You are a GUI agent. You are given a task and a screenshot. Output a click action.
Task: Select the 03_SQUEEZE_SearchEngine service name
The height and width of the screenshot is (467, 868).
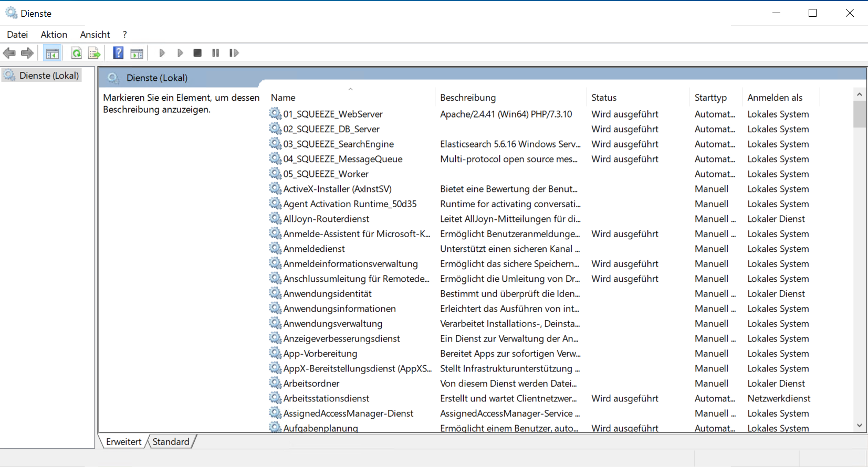[339, 144]
